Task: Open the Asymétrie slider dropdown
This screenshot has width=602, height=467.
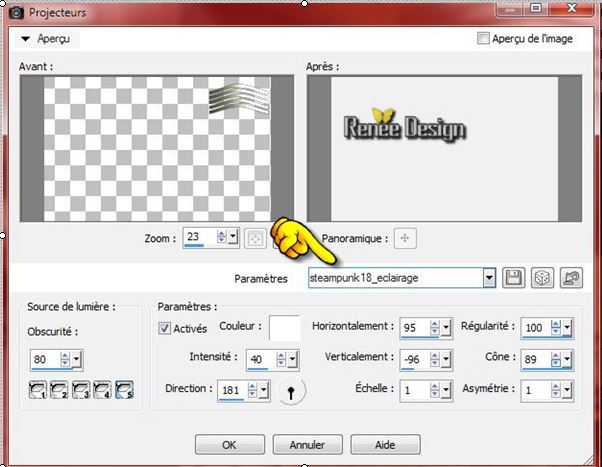Action: (x=567, y=391)
